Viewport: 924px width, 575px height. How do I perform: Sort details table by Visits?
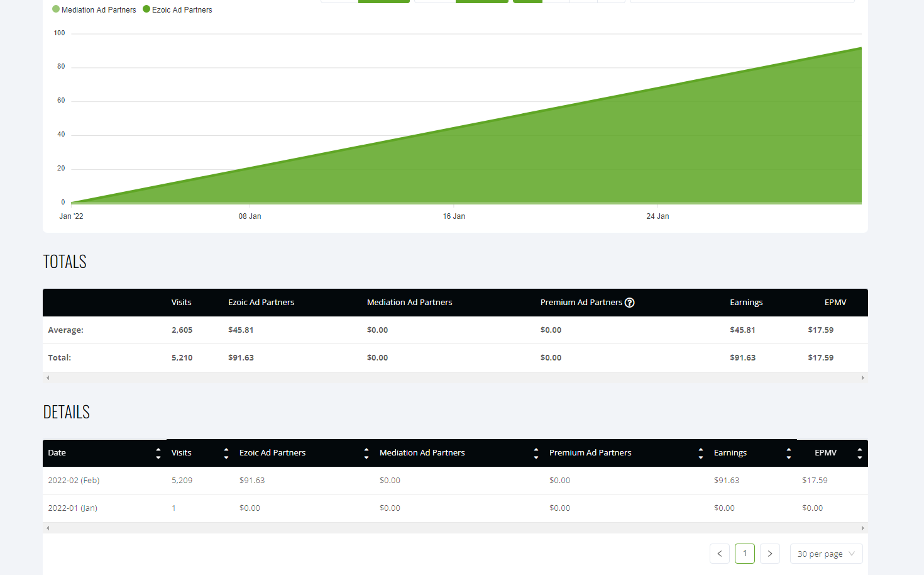point(226,453)
